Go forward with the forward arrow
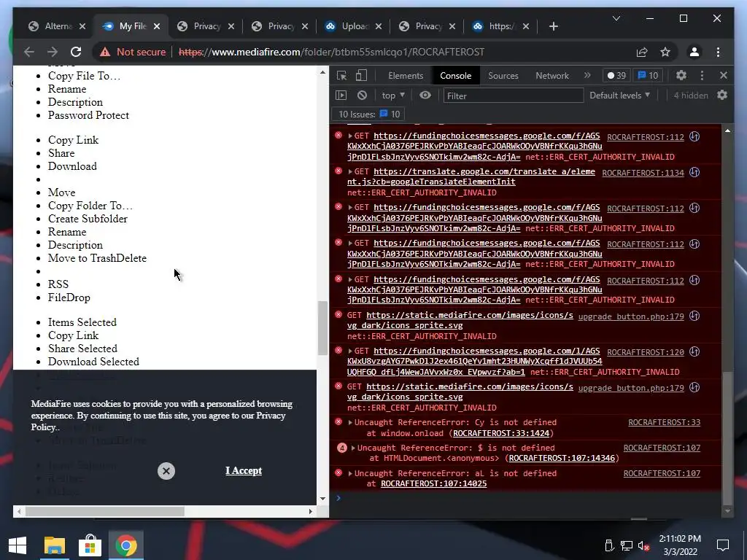The height and width of the screenshot is (560, 747). coord(53,52)
